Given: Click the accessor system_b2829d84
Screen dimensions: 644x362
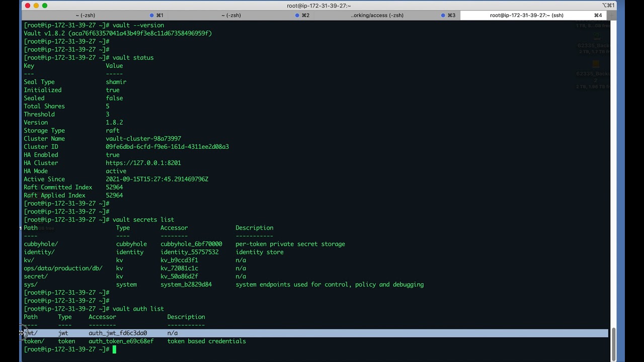Looking at the screenshot, I should (x=186, y=285).
